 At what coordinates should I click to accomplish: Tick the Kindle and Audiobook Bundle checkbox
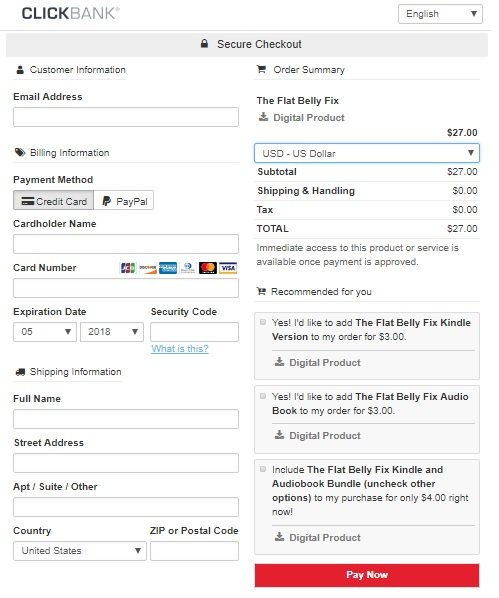click(263, 469)
